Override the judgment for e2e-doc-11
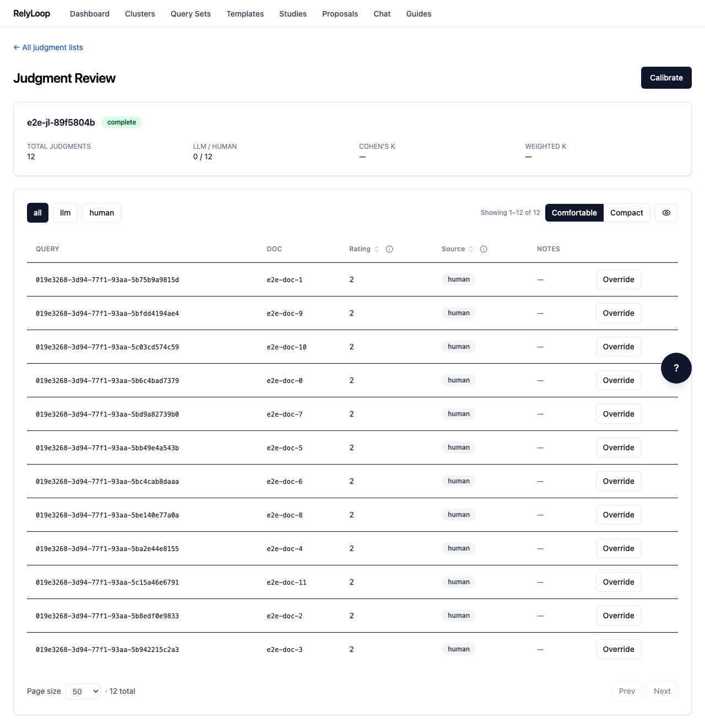 [619, 582]
